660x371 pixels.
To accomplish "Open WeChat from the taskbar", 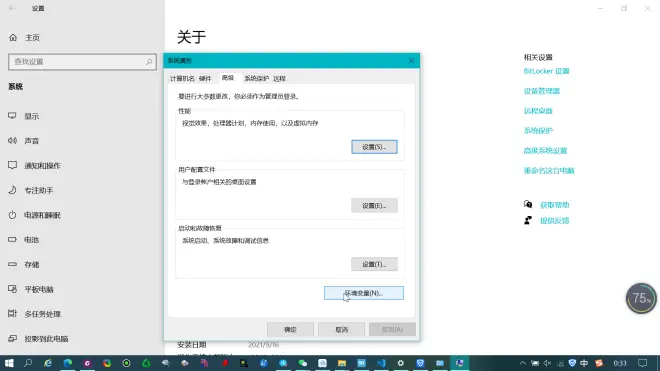I will click(x=303, y=363).
